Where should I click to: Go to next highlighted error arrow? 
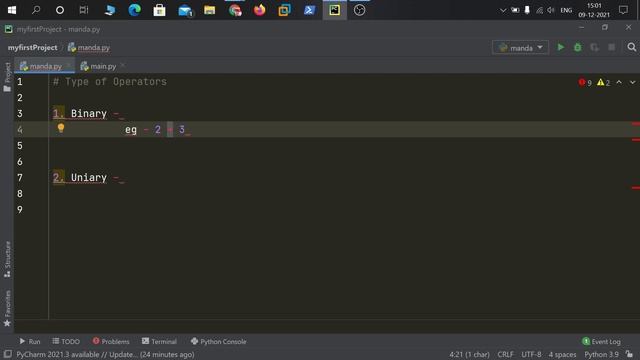point(632,82)
